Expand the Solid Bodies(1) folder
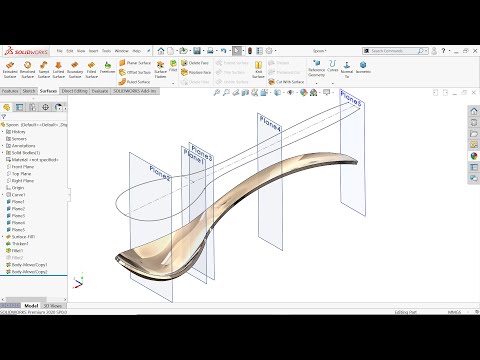 3,153
